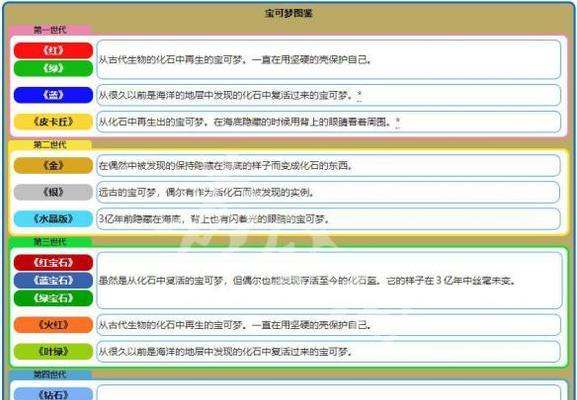Click the 第三世代 generation header

click(50, 242)
